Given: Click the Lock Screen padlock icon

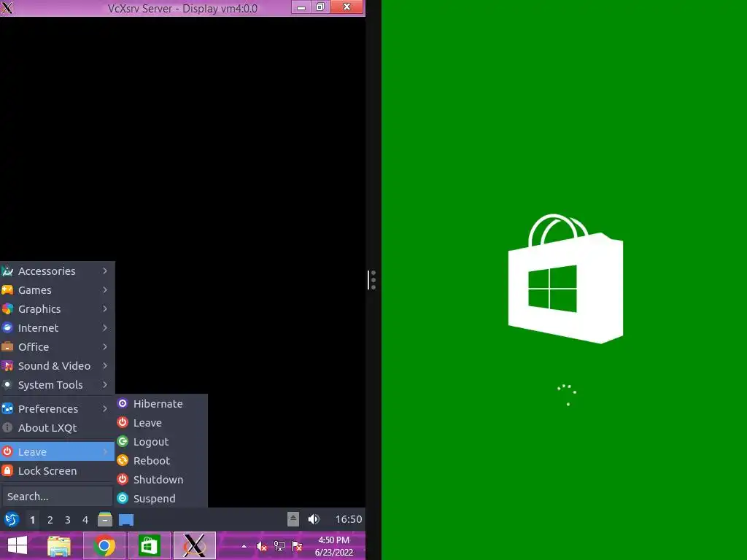Looking at the screenshot, I should click(x=7, y=470).
